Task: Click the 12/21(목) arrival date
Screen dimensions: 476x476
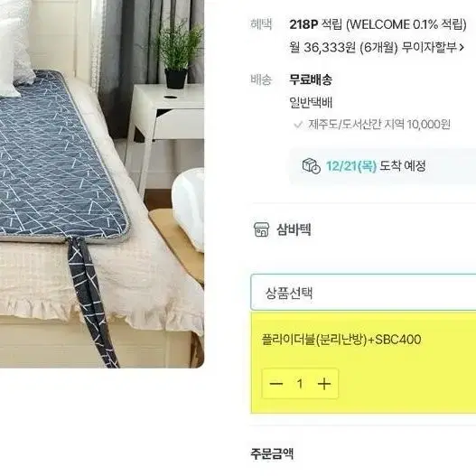Action: coord(351,166)
